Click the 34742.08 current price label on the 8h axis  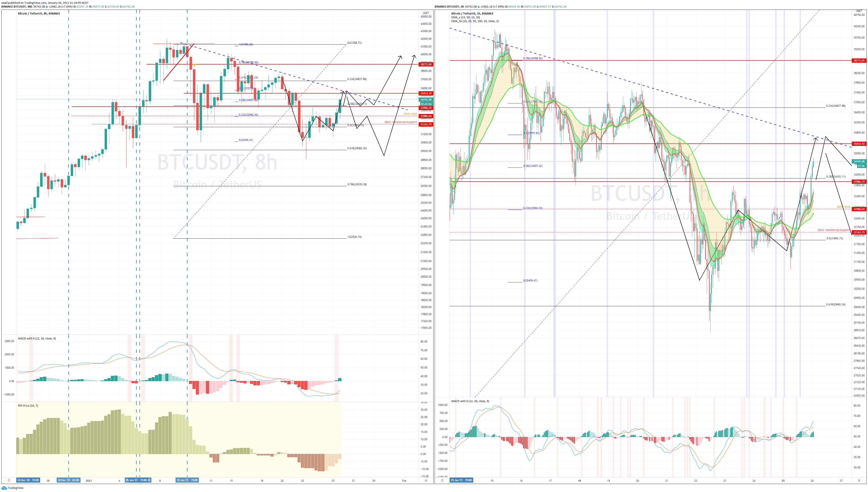(x=426, y=100)
